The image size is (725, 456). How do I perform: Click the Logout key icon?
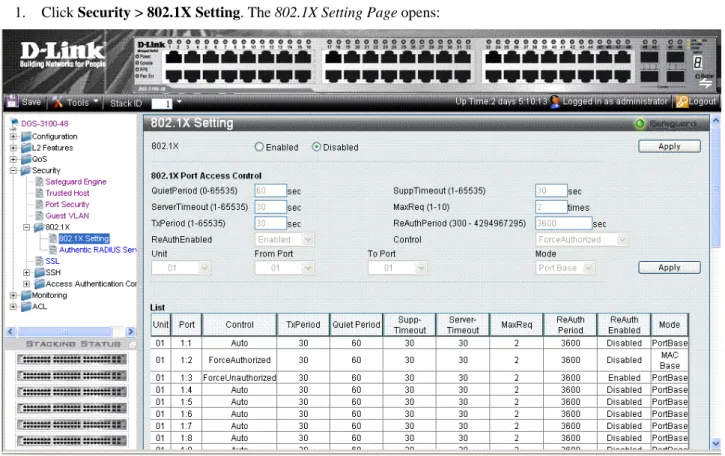pos(682,101)
